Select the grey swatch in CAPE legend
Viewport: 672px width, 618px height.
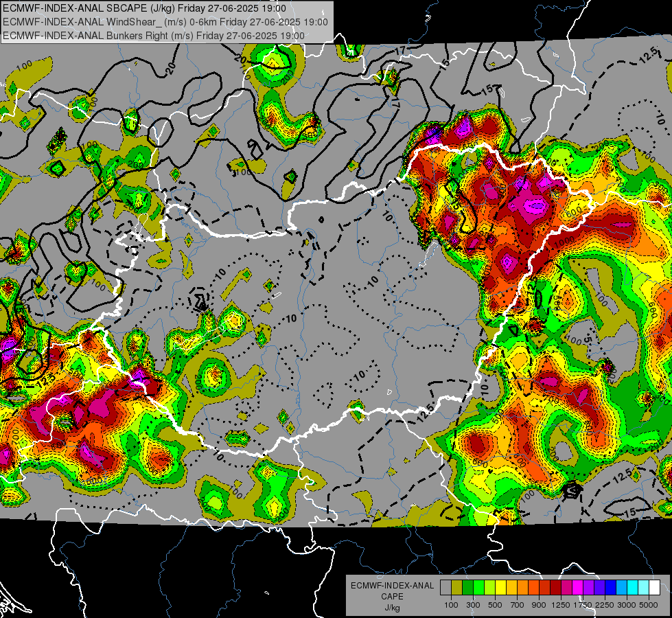point(445,587)
